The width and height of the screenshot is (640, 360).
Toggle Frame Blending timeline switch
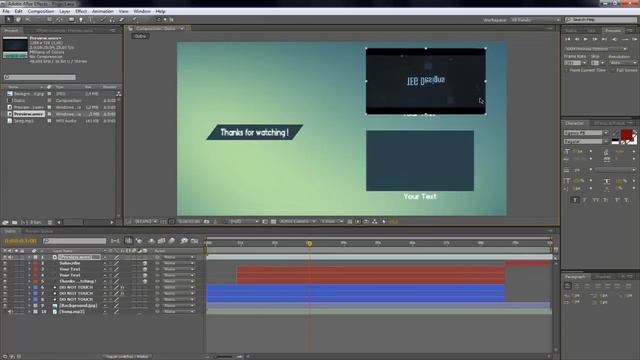[x=162, y=241]
